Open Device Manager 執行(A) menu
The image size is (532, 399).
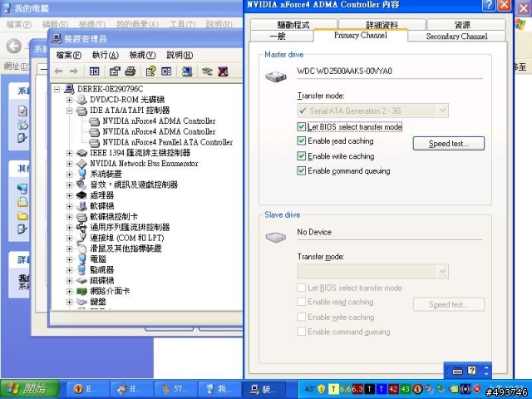[106, 55]
